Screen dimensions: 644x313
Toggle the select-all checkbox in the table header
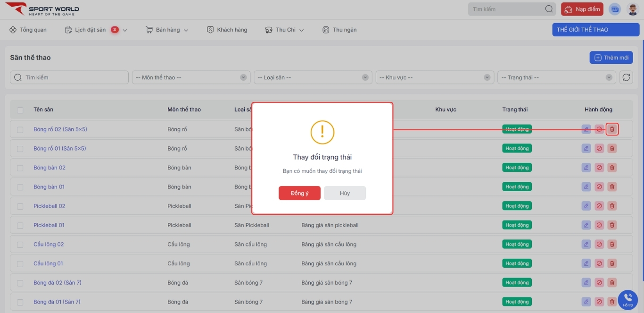tap(20, 110)
